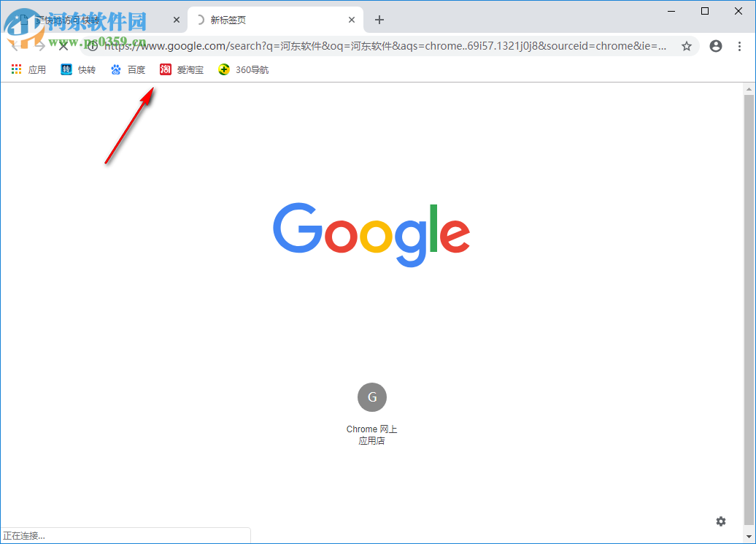
Task: Open the Chrome three-dot customize menu
Action: 741,45
